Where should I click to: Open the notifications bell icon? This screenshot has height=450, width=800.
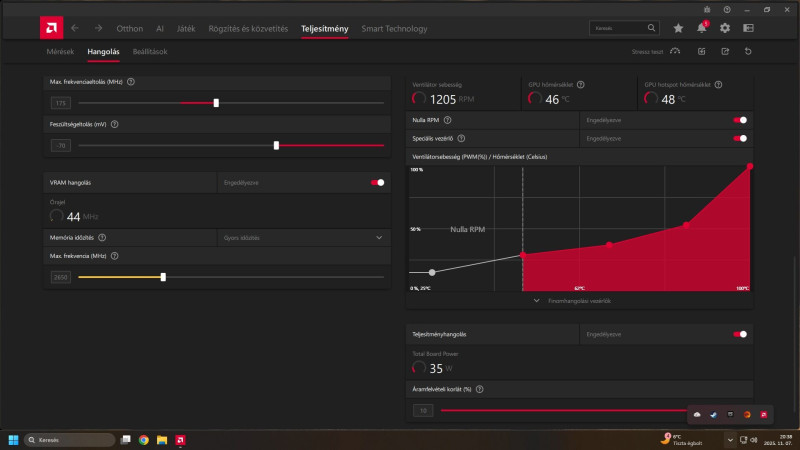[x=702, y=28]
